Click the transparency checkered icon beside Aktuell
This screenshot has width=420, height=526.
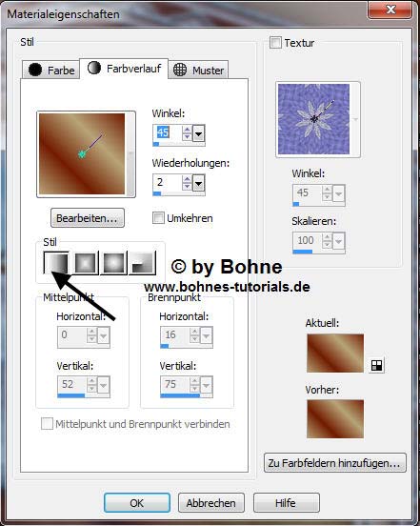point(376,365)
